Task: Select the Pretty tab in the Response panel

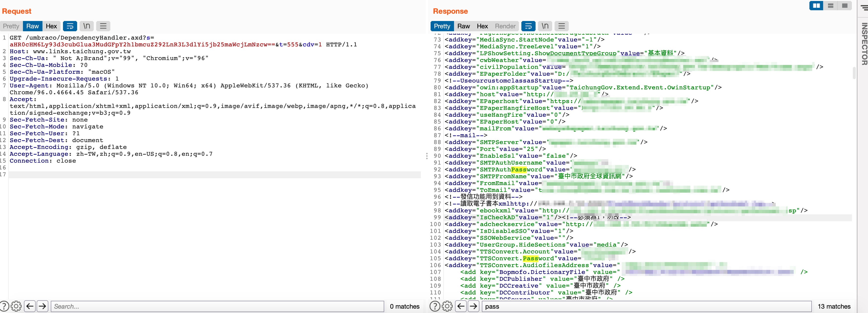Action: tap(442, 26)
